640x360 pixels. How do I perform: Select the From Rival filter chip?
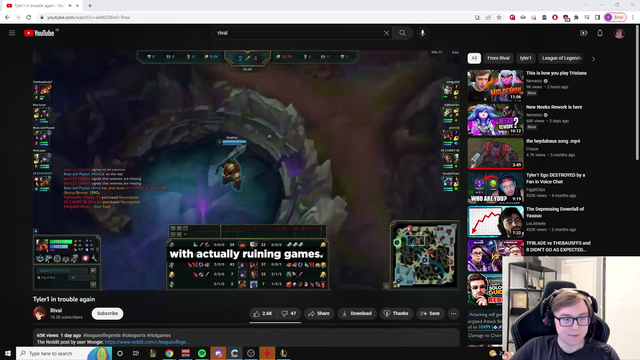click(498, 58)
